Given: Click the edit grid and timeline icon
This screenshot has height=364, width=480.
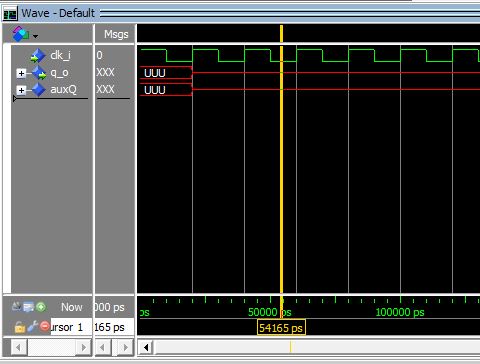Looking at the screenshot, I should point(28,307).
